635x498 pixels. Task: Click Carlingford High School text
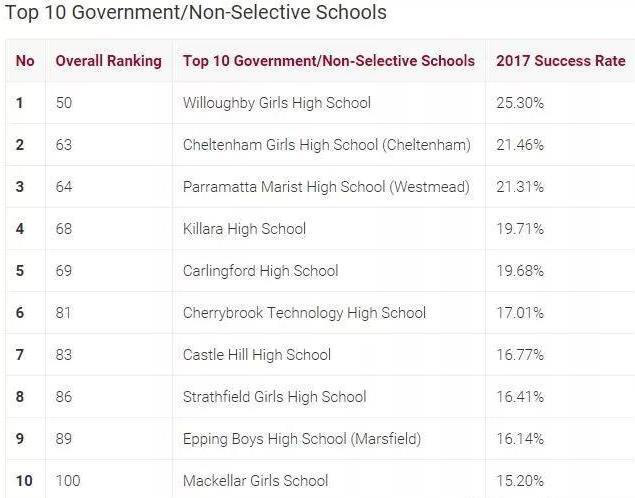click(260, 271)
